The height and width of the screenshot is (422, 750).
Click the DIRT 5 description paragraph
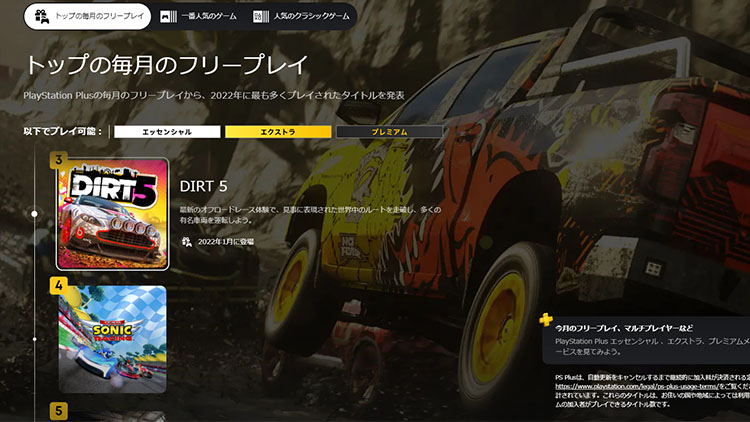pyautogui.click(x=310, y=215)
